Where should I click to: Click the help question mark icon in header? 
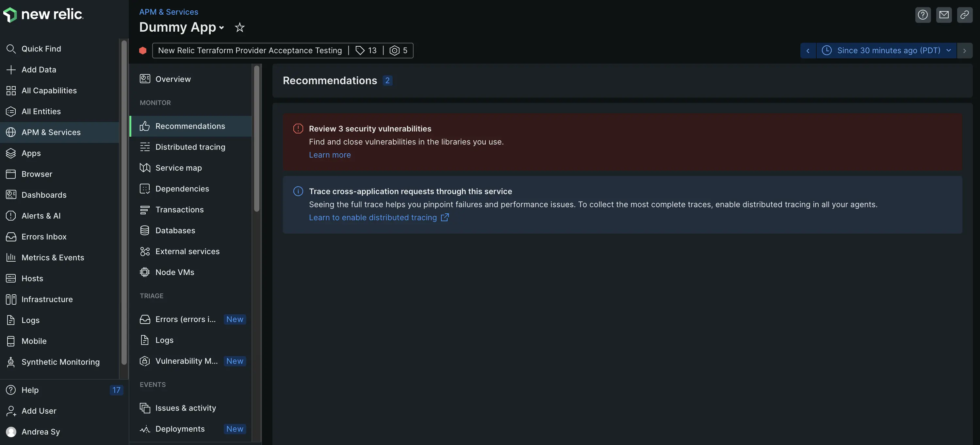(x=923, y=15)
